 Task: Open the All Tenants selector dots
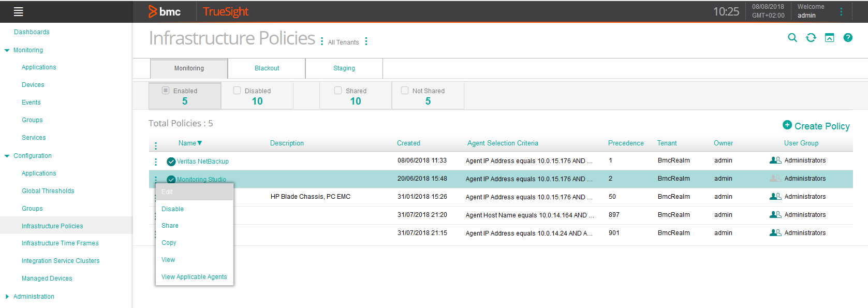pos(366,41)
